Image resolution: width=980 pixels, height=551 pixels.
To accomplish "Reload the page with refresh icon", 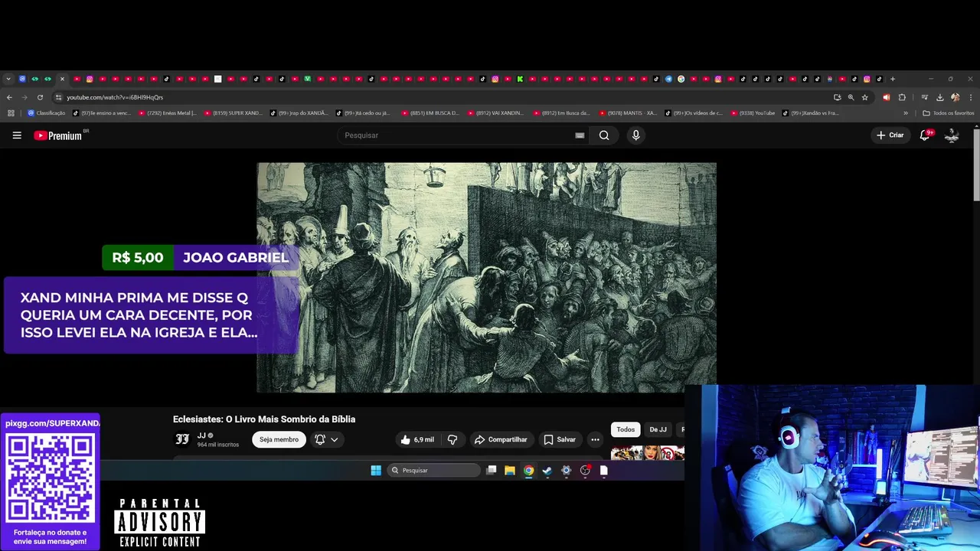I will [40, 97].
